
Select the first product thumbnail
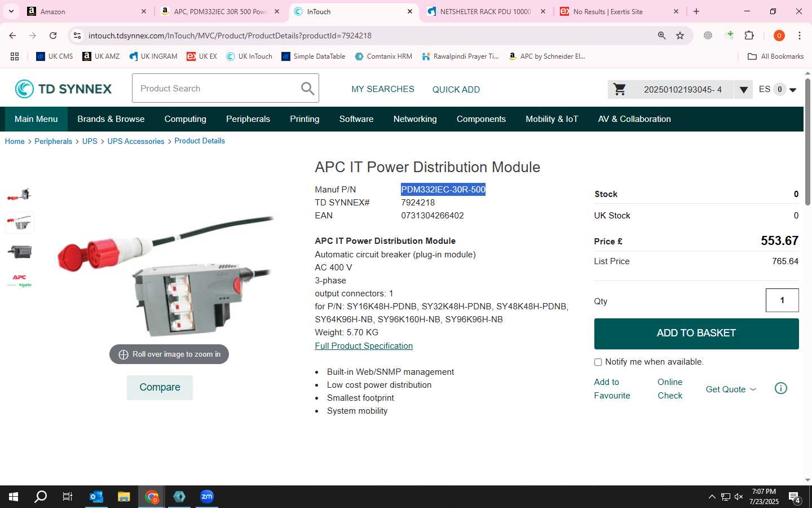19,195
